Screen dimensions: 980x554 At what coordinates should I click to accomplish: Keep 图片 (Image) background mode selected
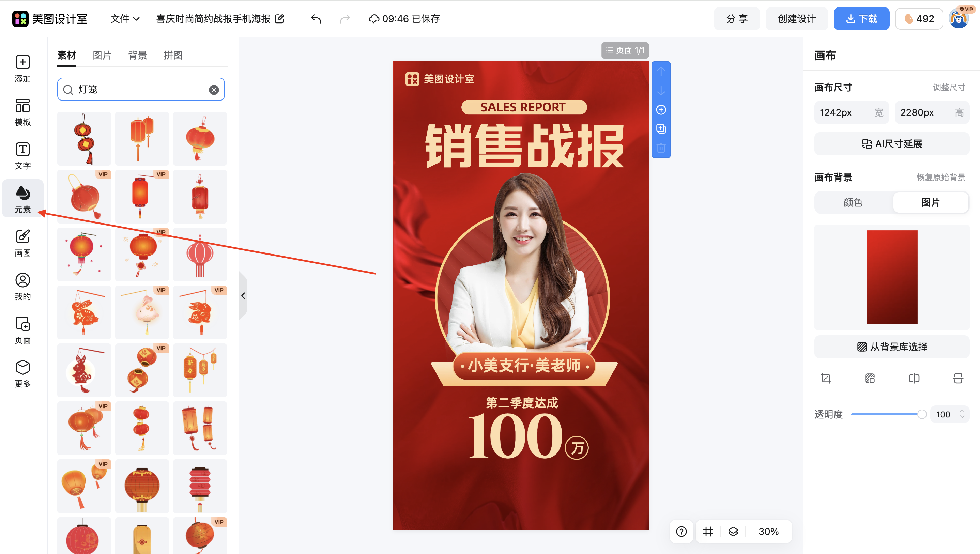931,202
